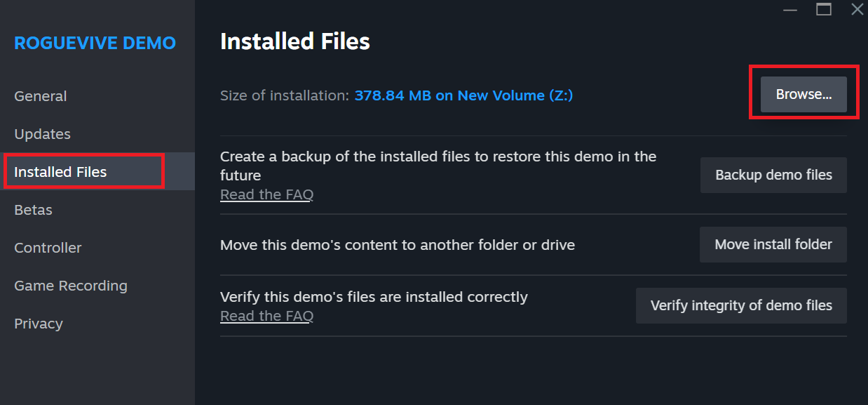Image resolution: width=868 pixels, height=405 pixels.
Task: Minimize the properties window
Action: [790, 10]
